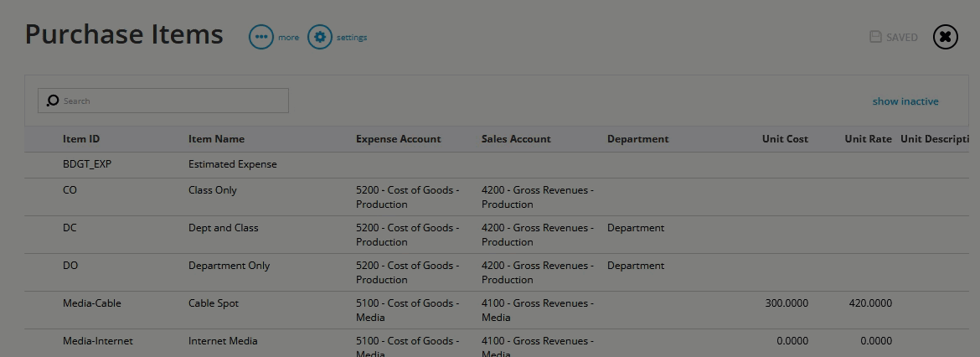Sort by Sales Account column header
The height and width of the screenshot is (357, 980).
(516, 139)
